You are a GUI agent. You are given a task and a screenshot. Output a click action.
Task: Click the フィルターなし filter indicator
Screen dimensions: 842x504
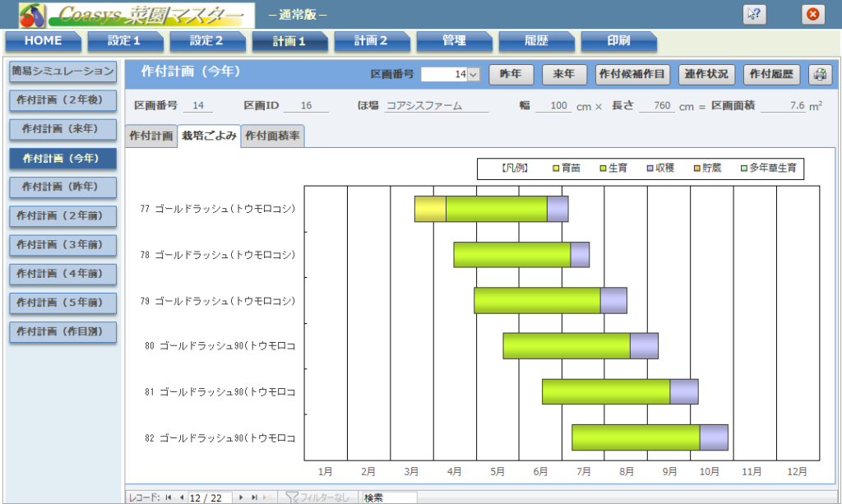(x=317, y=497)
